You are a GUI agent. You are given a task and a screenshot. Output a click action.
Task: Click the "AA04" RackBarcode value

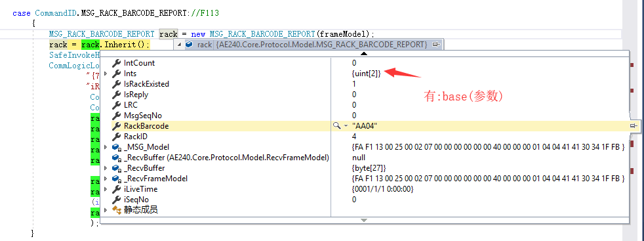pyautogui.click(x=365, y=126)
